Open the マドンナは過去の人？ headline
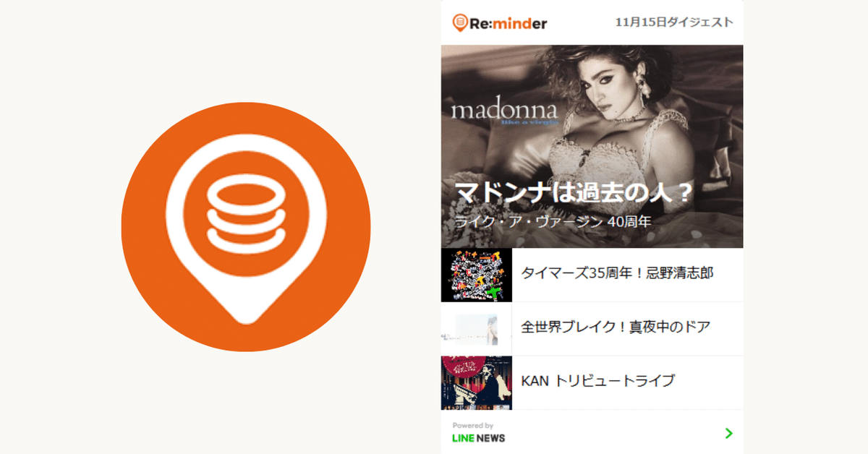Viewport: 868px width, 454px height. [574, 194]
